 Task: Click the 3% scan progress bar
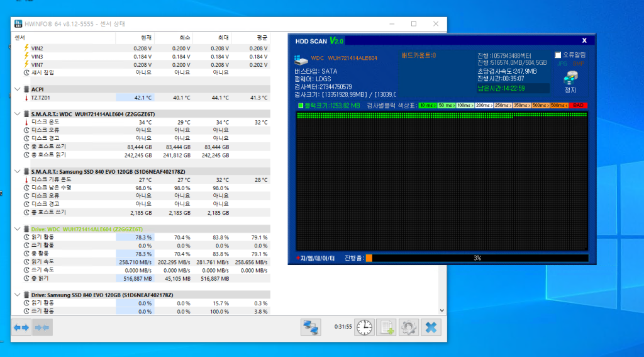[477, 258]
